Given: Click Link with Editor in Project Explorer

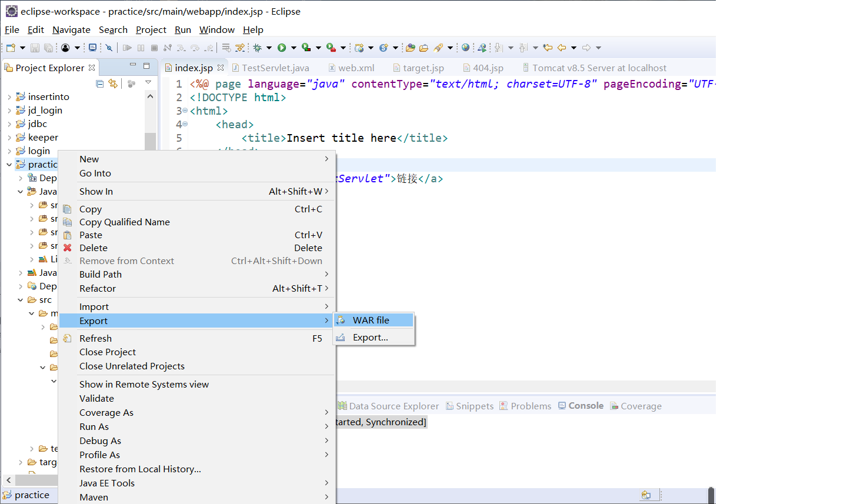Looking at the screenshot, I should (x=113, y=84).
